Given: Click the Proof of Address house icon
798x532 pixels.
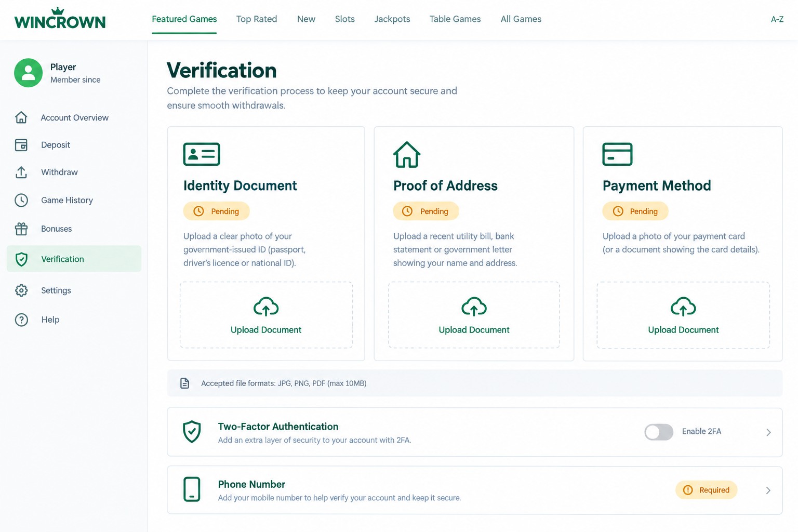Looking at the screenshot, I should (x=407, y=154).
